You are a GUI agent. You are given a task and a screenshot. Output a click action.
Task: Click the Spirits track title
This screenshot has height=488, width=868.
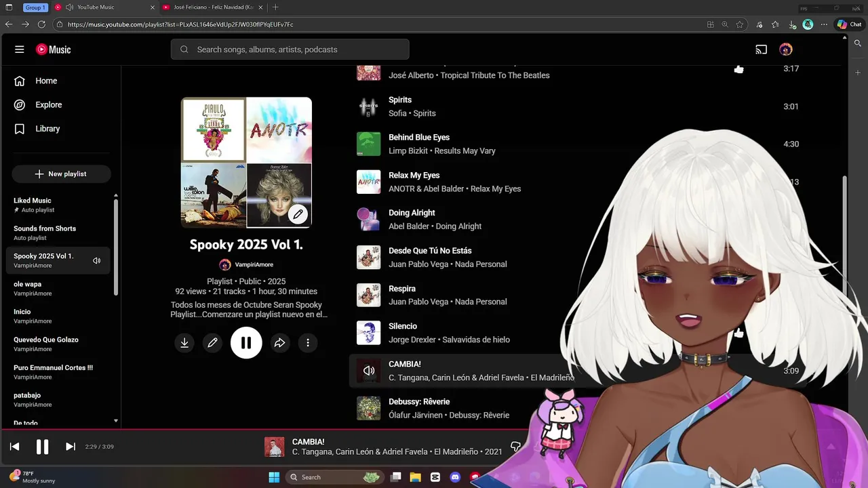click(x=400, y=100)
